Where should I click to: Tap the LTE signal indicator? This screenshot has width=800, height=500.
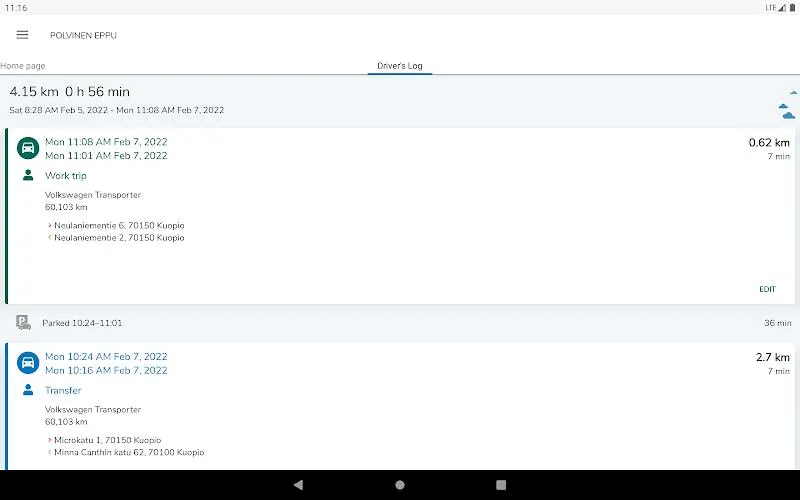pyautogui.click(x=776, y=8)
